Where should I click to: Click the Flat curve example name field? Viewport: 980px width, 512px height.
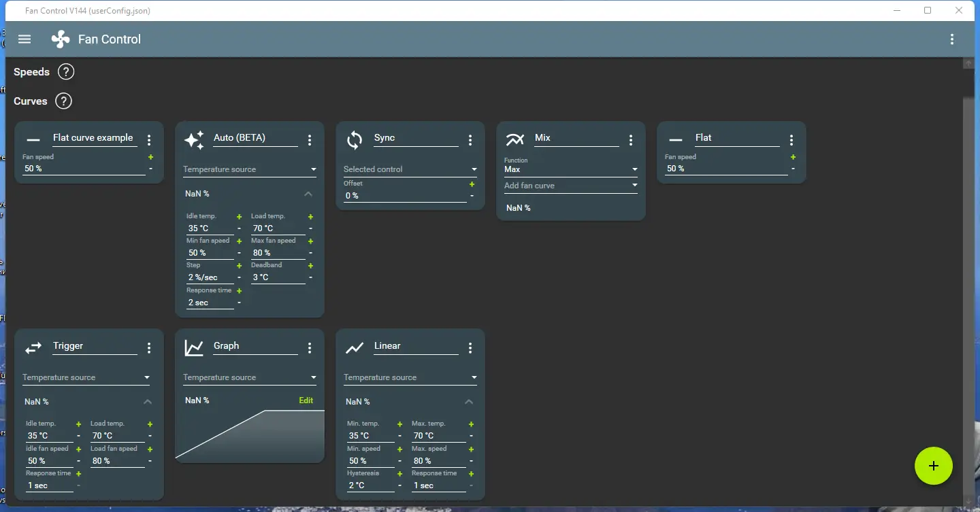95,138
